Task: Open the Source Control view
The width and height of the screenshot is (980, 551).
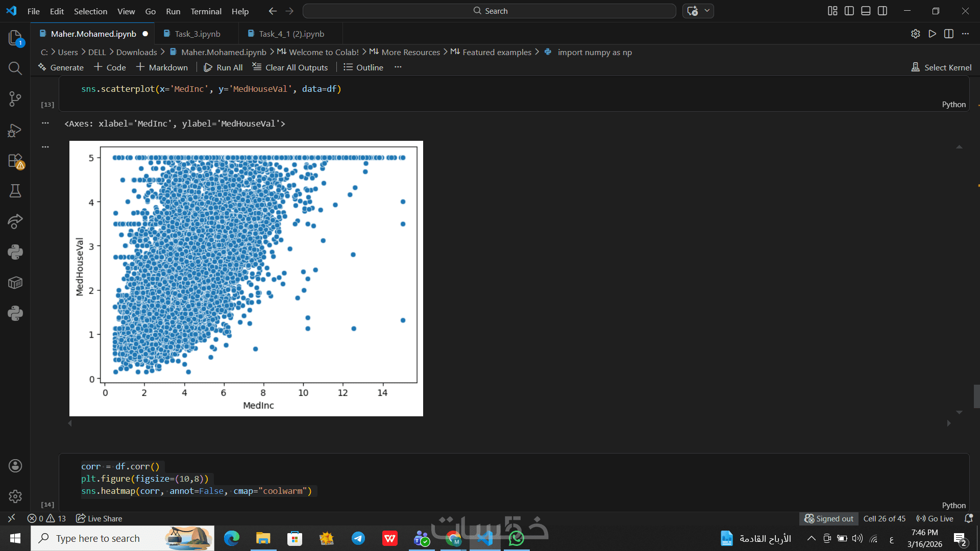Action: [15, 99]
